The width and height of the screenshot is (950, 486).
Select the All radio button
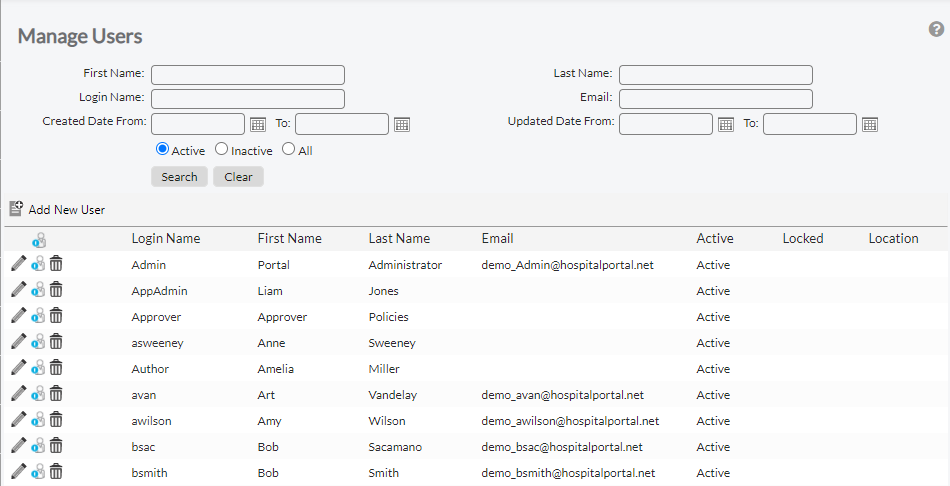coord(289,149)
